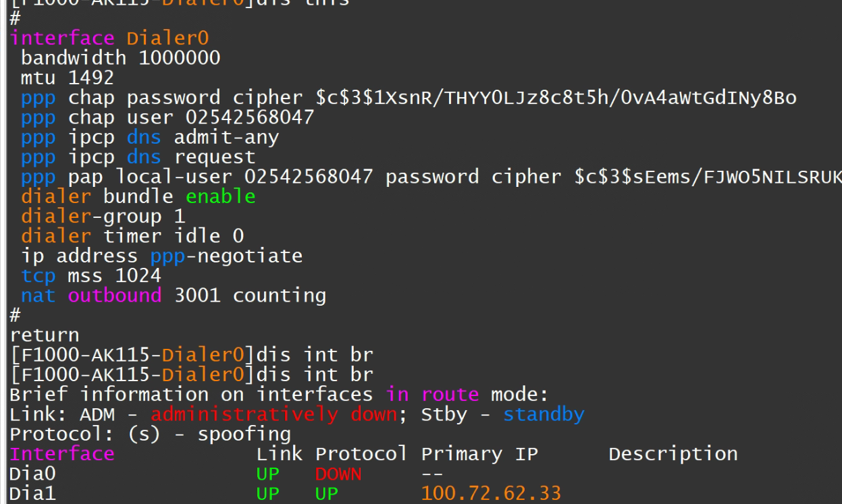Click the bandwidth value 1000000
The image size is (842, 504).
[179, 58]
